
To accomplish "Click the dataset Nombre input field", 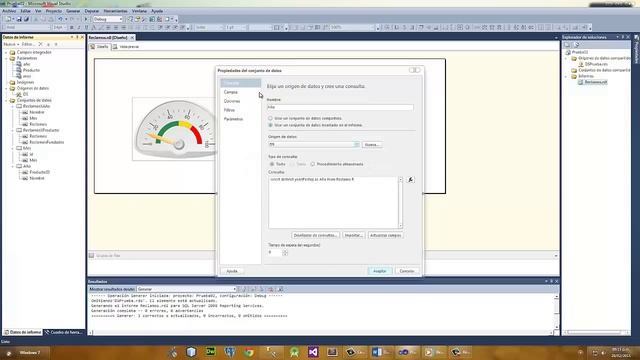I will pyautogui.click(x=340, y=107).
